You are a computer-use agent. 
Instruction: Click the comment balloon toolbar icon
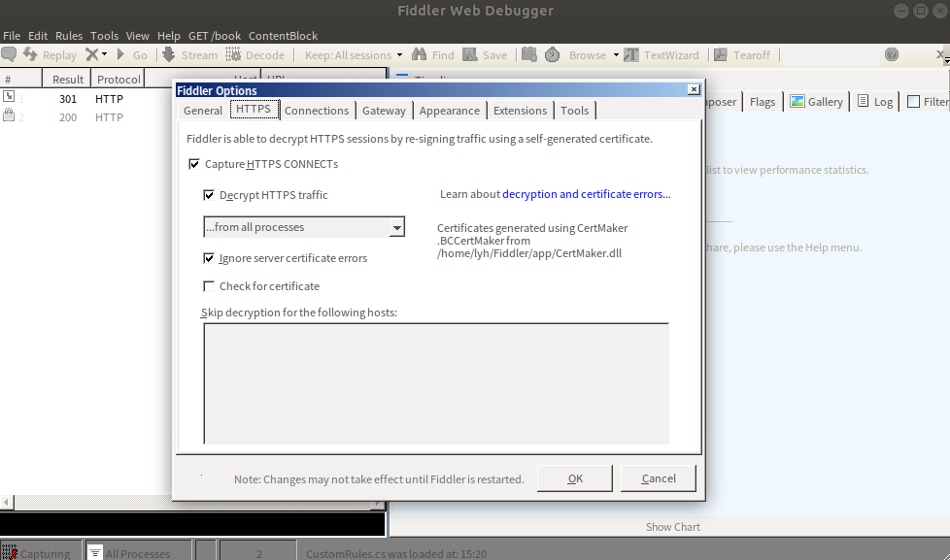coord(9,54)
